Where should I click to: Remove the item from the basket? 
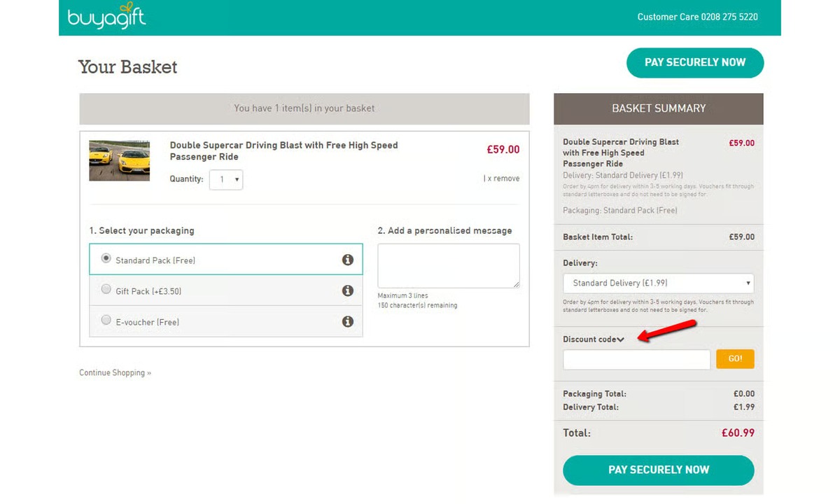click(502, 178)
